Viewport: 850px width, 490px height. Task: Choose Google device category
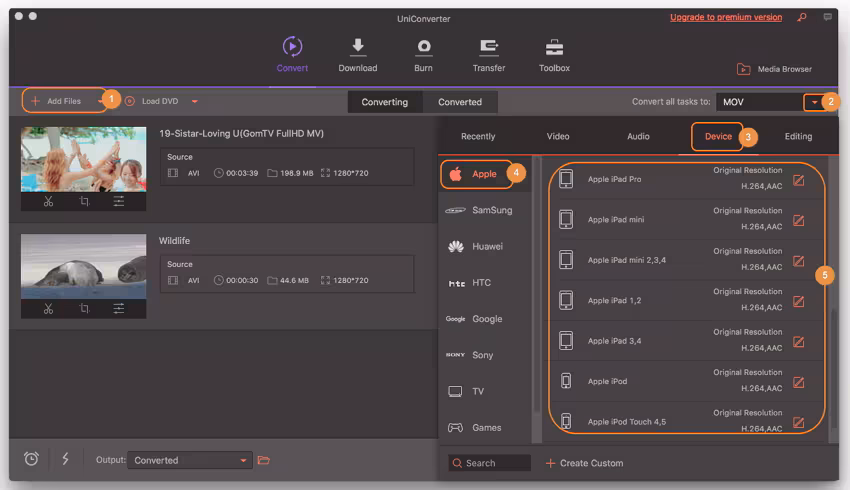484,319
